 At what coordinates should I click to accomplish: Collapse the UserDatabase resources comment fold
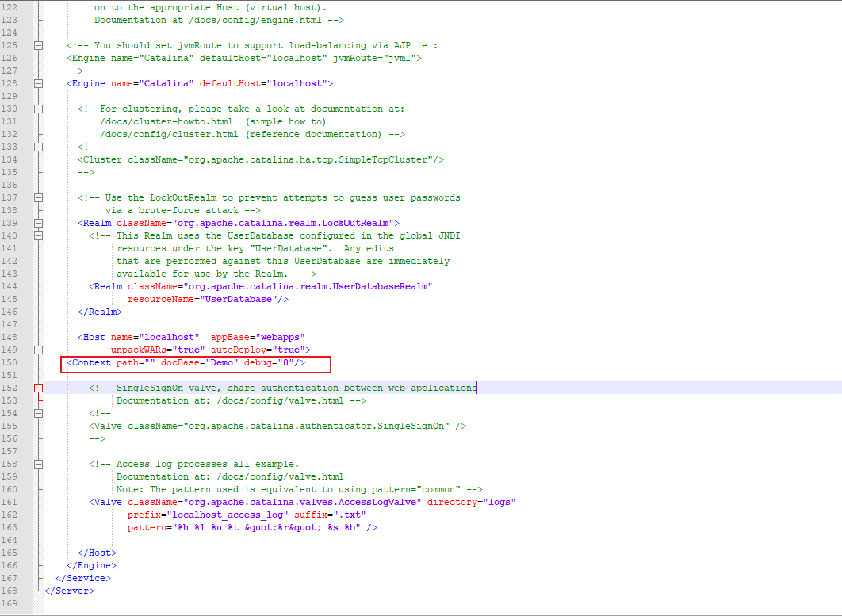(x=37, y=235)
